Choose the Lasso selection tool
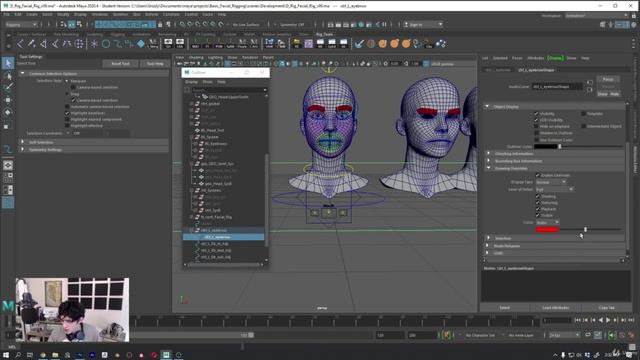Image resolution: width=640 pixels, height=360 pixels. pyautogui.click(x=8, y=76)
